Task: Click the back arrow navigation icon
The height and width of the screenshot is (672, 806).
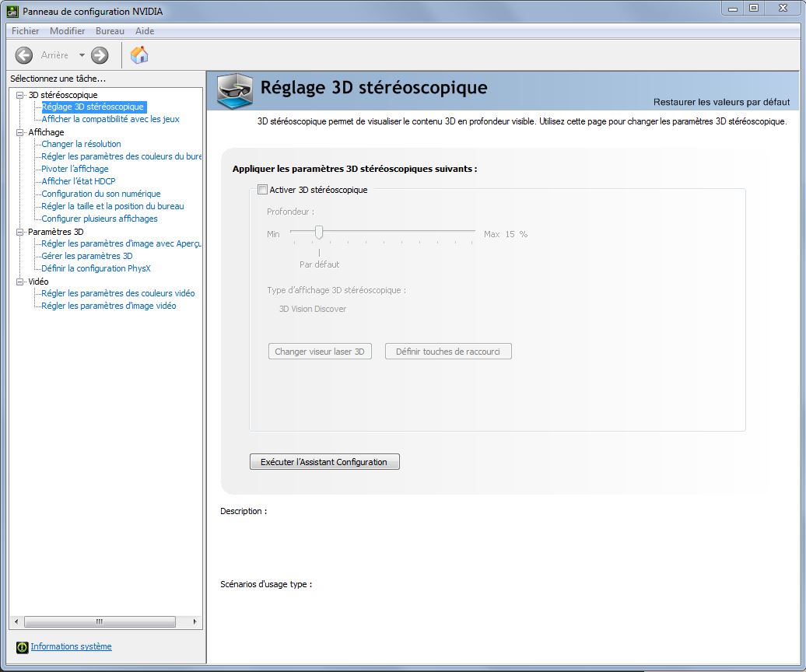Action: click(23, 55)
